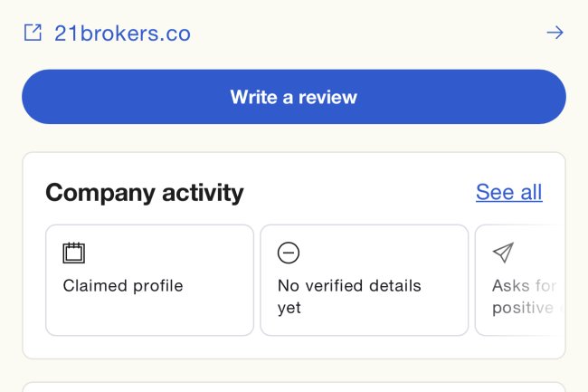
Task: Click blank space right of Company activity heading
Action: point(362,193)
